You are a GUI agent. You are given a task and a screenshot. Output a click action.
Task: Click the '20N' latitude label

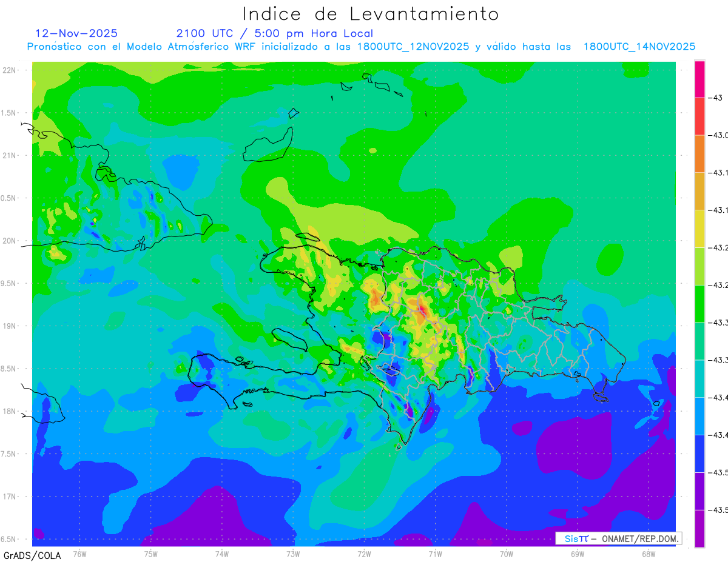9,241
